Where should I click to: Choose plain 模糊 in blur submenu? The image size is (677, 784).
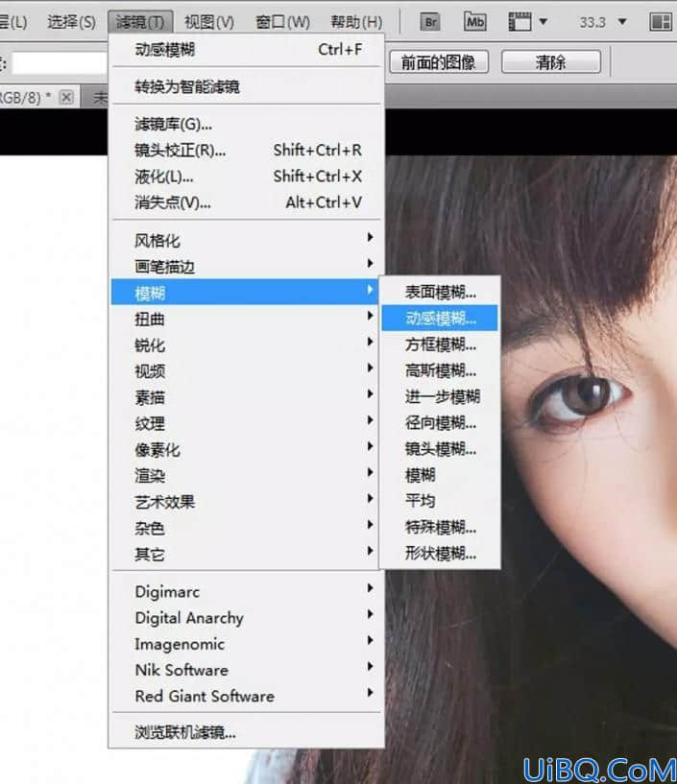coord(440,475)
